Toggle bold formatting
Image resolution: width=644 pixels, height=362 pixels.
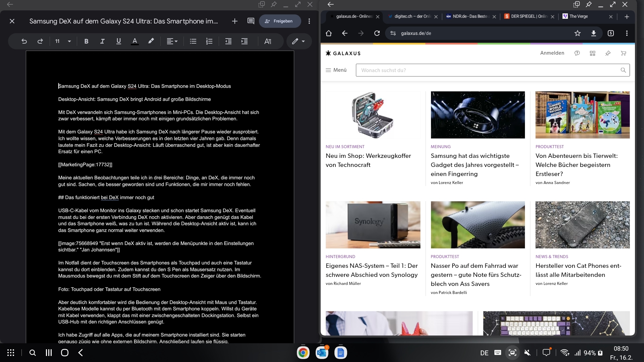[86, 41]
